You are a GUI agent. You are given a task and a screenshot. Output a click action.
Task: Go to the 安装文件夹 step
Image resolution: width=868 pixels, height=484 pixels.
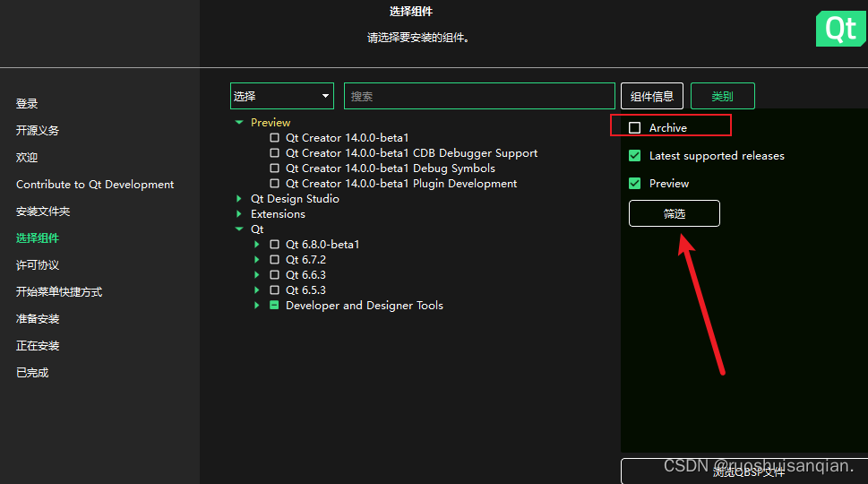[43, 211]
